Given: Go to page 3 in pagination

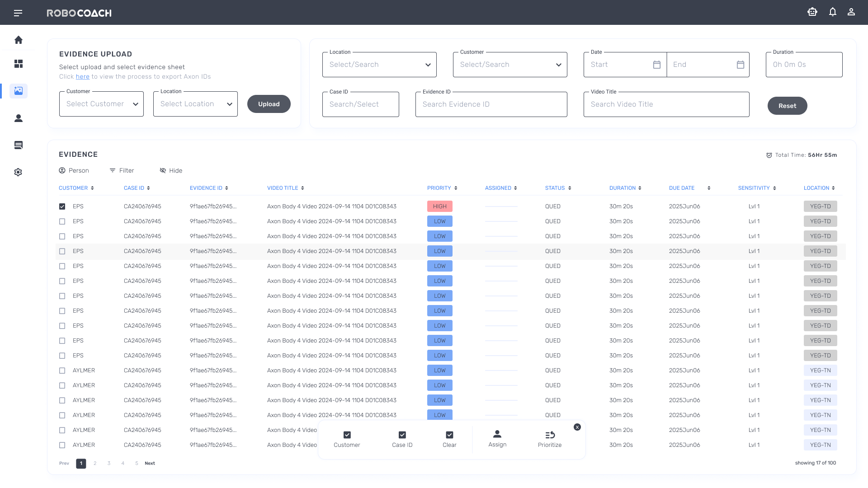Looking at the screenshot, I should [109, 463].
